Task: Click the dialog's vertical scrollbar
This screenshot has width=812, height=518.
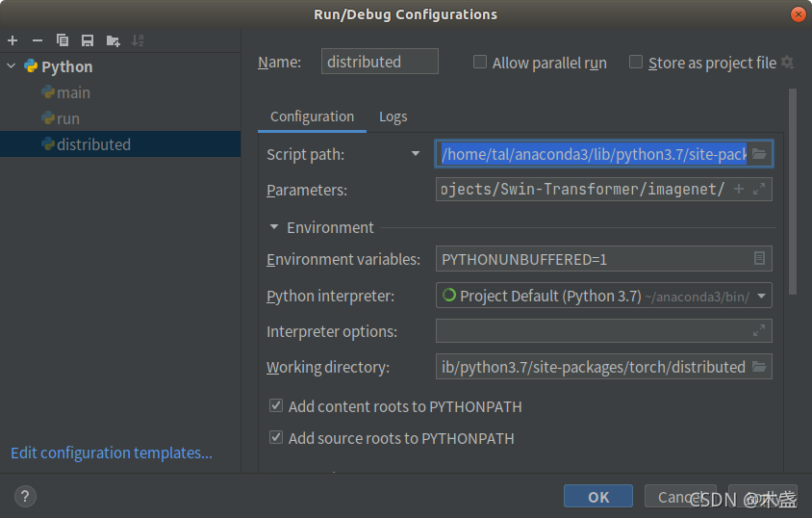Action: click(793, 192)
